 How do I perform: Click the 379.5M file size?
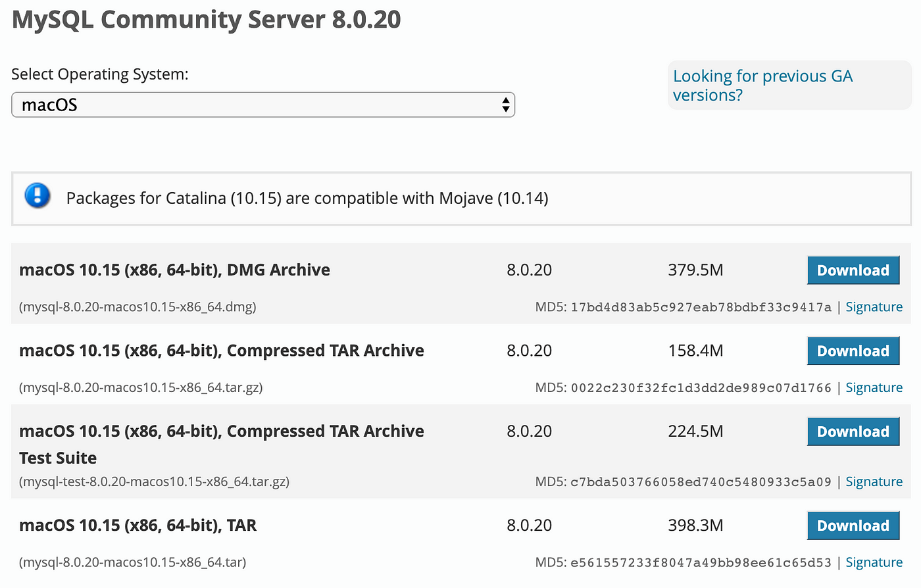pos(695,270)
